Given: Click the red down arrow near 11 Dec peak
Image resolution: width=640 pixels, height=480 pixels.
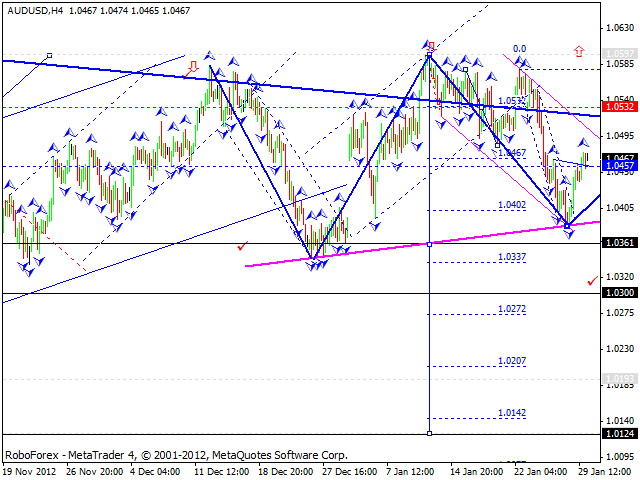Looking at the screenshot, I should click(193, 66).
